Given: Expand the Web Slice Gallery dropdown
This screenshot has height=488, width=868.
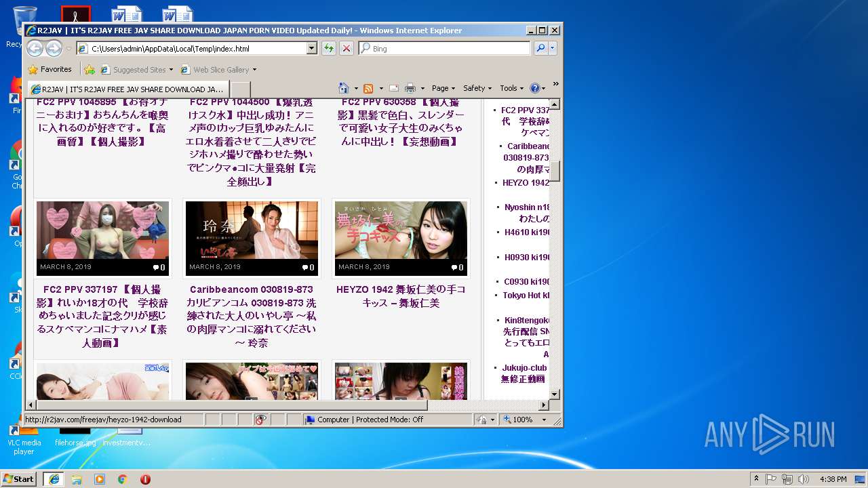Looking at the screenshot, I should point(254,69).
